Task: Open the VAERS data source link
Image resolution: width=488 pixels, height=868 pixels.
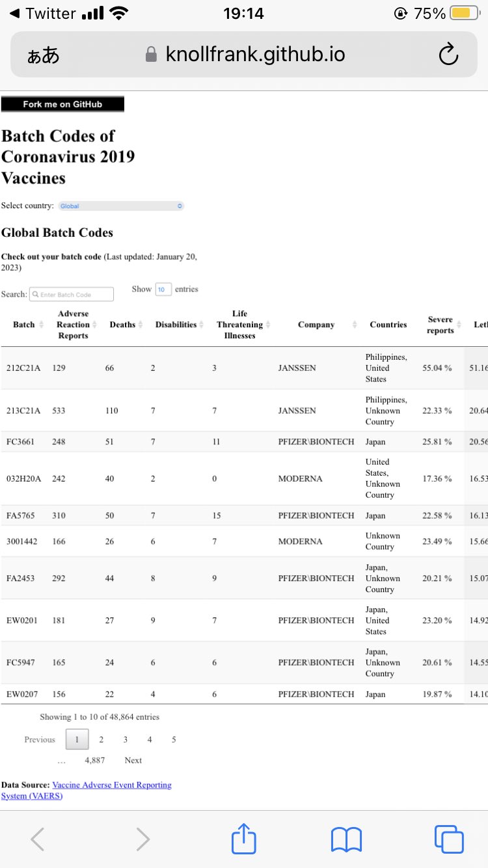Action: coord(87,790)
